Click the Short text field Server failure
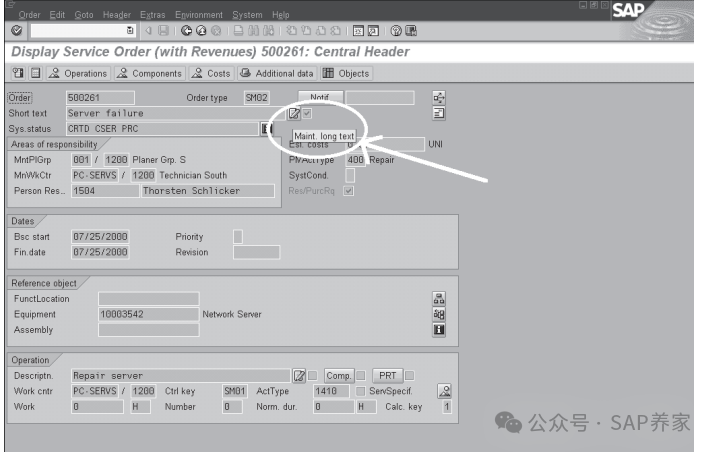Viewport: 714px width, 452px height. pyautogui.click(x=176, y=113)
